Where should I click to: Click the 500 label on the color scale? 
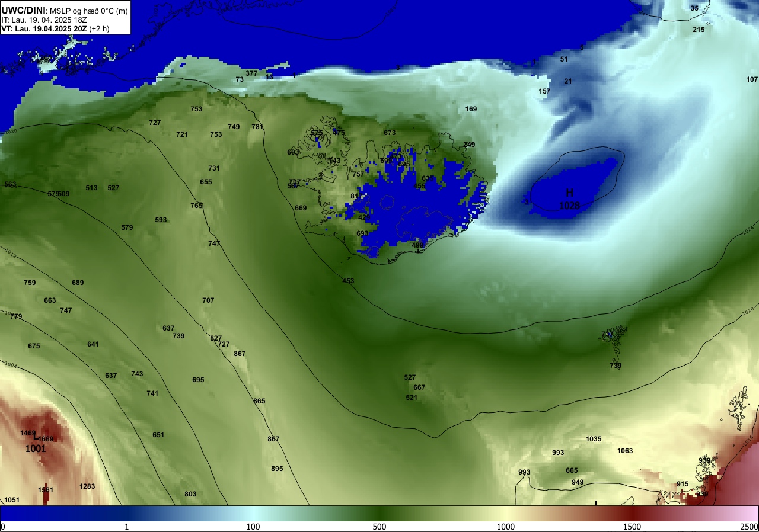tap(379, 527)
